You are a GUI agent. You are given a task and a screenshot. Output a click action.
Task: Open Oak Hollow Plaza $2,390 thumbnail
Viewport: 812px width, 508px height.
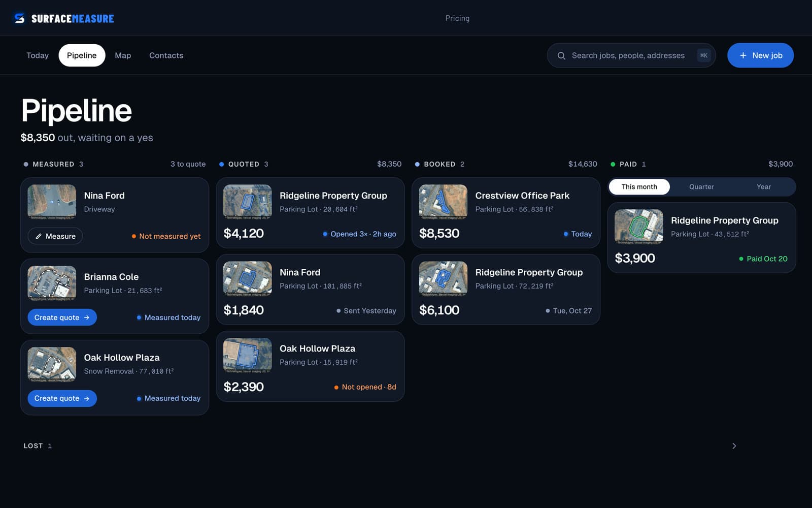pyautogui.click(x=248, y=355)
